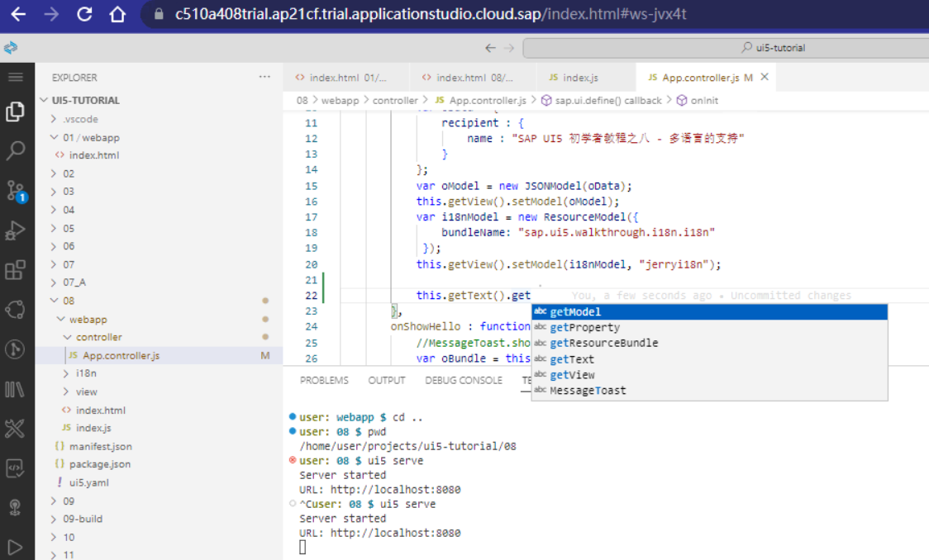Choose getText from autocomplete list
This screenshot has width=929, height=560.
click(x=709, y=359)
